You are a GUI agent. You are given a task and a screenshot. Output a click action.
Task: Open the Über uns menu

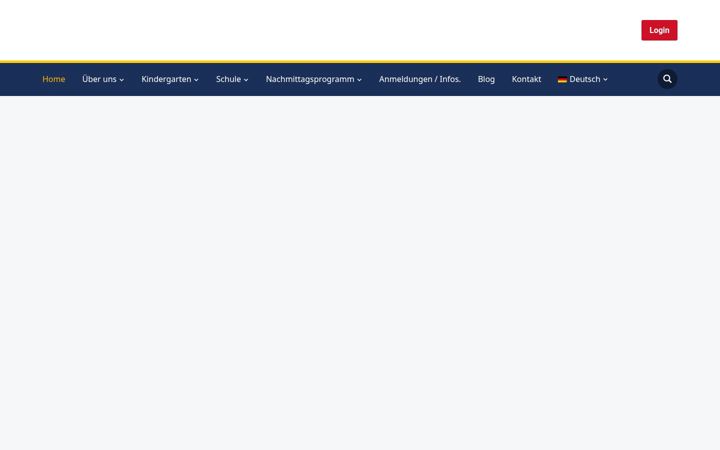[99, 79]
